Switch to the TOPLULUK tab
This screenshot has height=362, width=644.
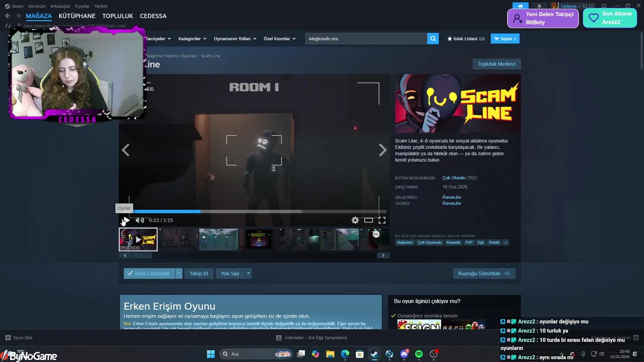pos(118,16)
